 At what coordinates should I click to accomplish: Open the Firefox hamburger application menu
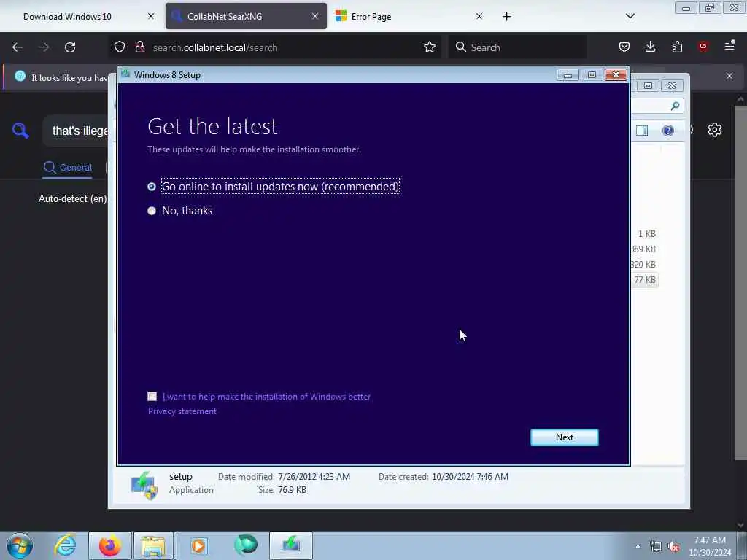point(729,46)
